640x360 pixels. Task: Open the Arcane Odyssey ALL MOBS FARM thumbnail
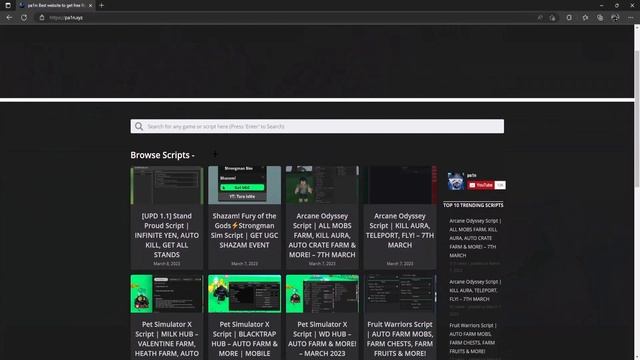(322, 185)
